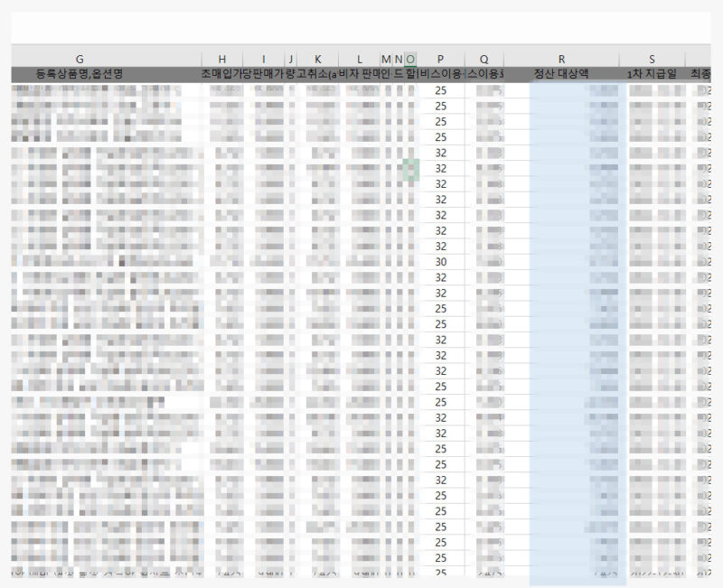Click the green selected cell in column O
Screen dimensions: 723x588
411,169
